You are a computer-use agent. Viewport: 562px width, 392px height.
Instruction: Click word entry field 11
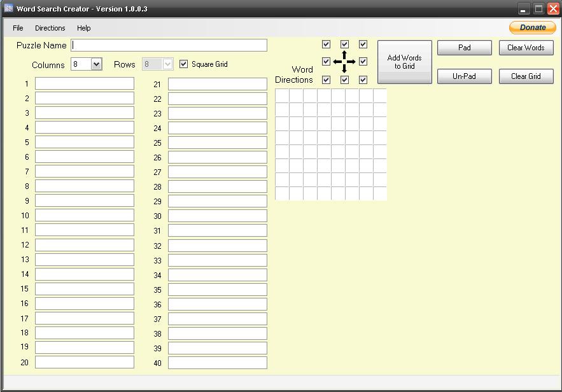(x=85, y=230)
